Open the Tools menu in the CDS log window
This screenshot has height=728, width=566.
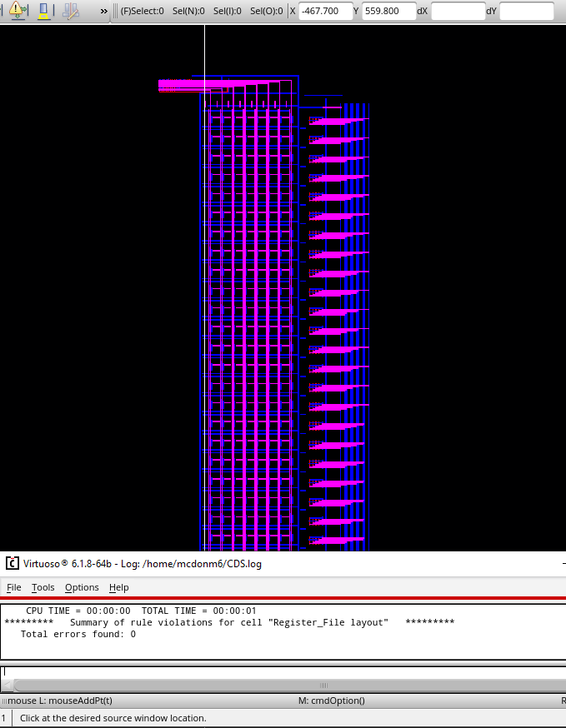43,587
